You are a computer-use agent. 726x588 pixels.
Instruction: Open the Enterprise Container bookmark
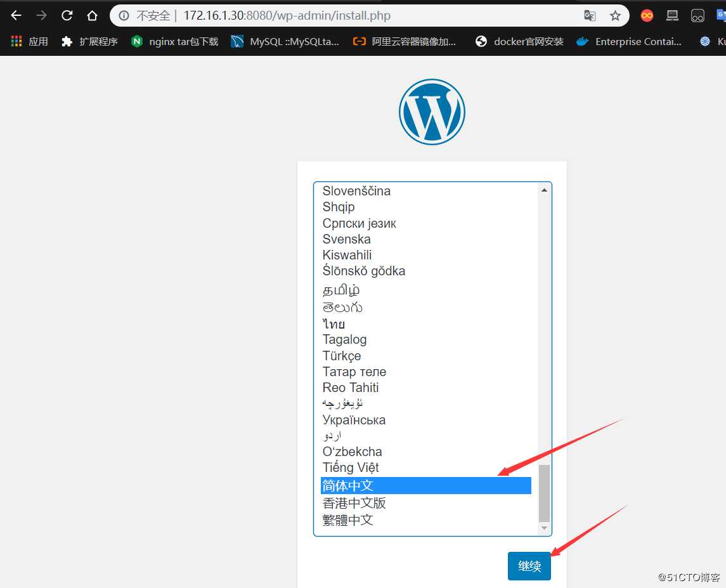[629, 41]
